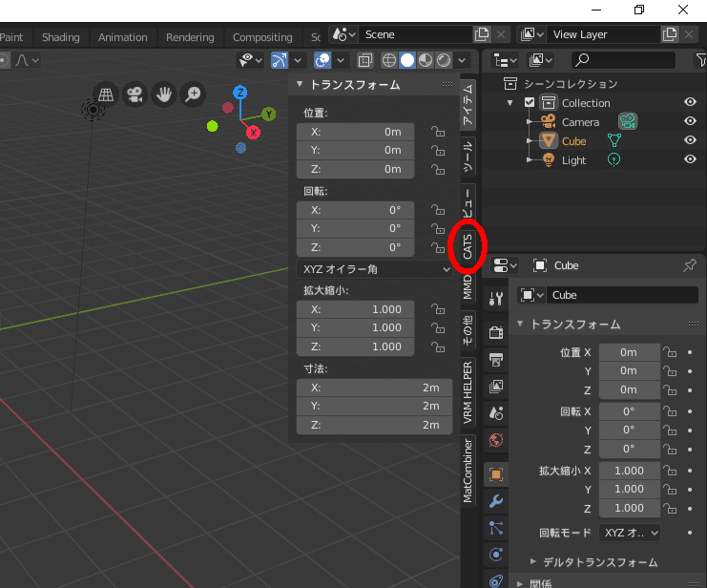The height and width of the screenshot is (588, 707).
Task: Open the アイテム sidebar tab
Action: [468, 104]
